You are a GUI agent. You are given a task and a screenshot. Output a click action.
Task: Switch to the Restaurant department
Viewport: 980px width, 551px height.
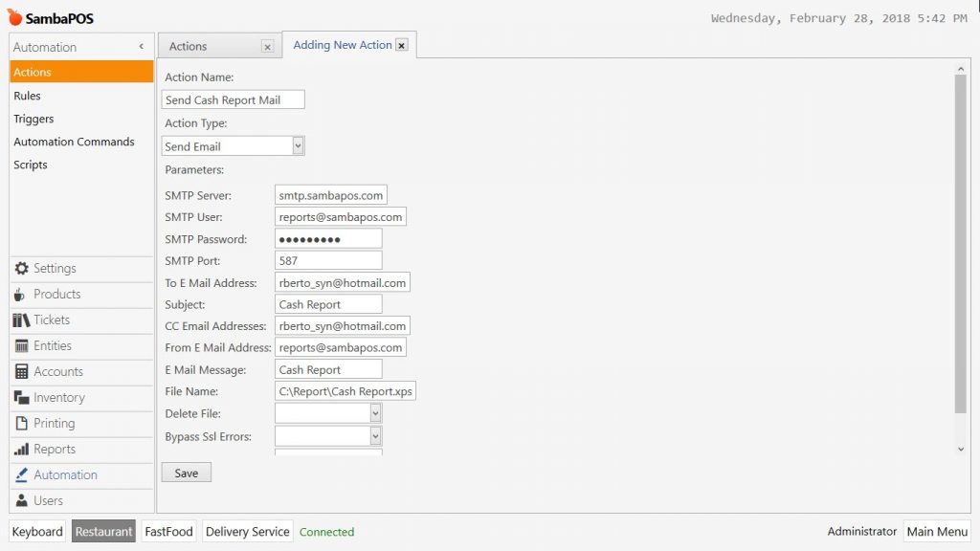103,532
